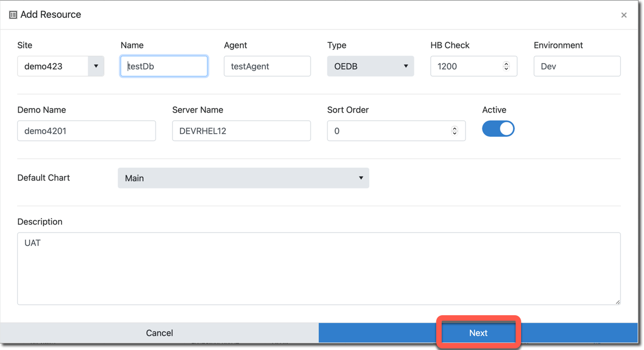Open the Site dropdown arrow
Screen dimensions: 644x350
click(96, 66)
